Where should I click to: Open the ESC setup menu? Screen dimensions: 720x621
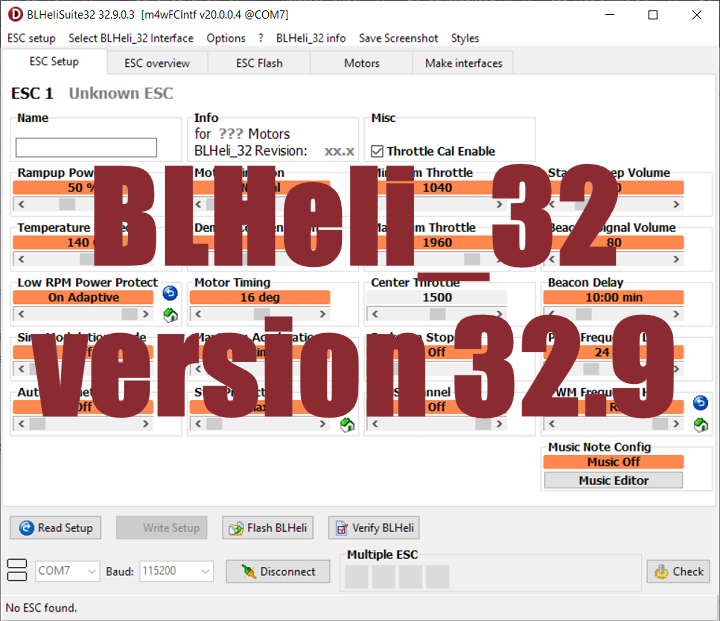pyautogui.click(x=31, y=38)
